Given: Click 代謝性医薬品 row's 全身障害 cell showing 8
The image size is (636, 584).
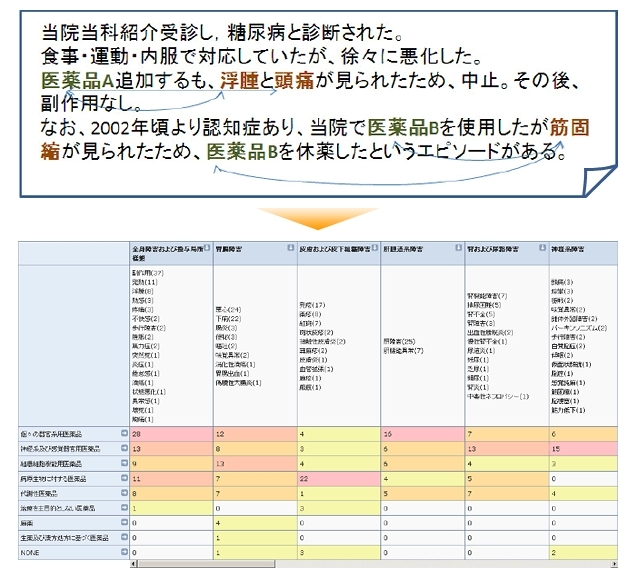Looking at the screenshot, I should (x=172, y=494).
